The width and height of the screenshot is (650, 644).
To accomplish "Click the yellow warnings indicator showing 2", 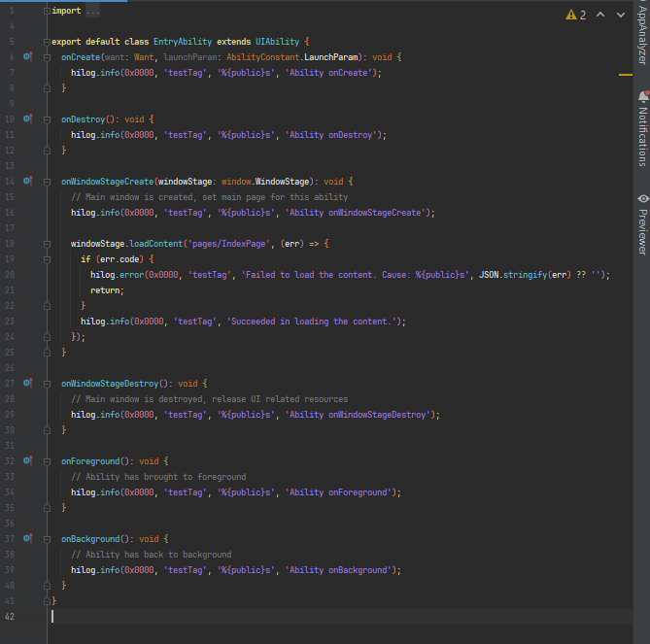I will (576, 16).
